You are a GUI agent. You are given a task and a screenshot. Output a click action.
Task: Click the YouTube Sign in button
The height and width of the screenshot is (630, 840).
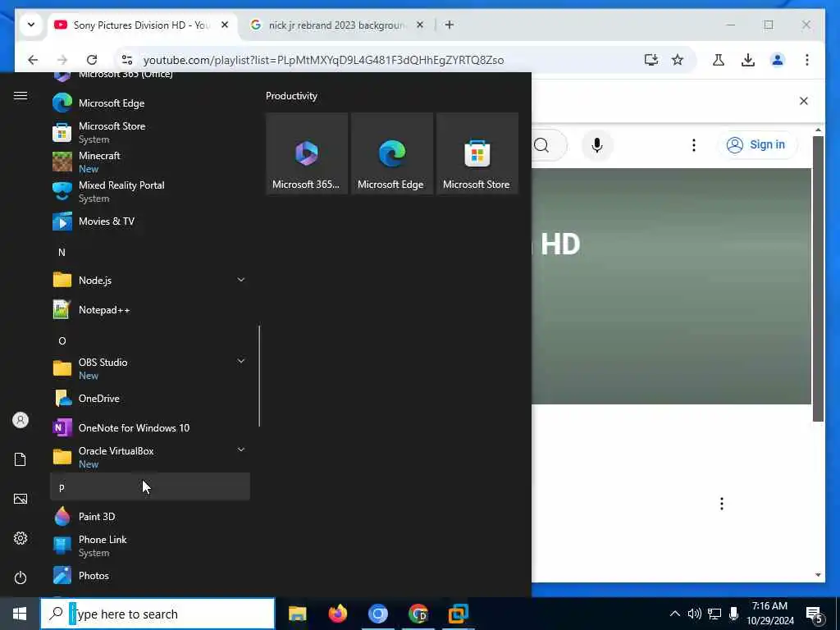point(756,144)
